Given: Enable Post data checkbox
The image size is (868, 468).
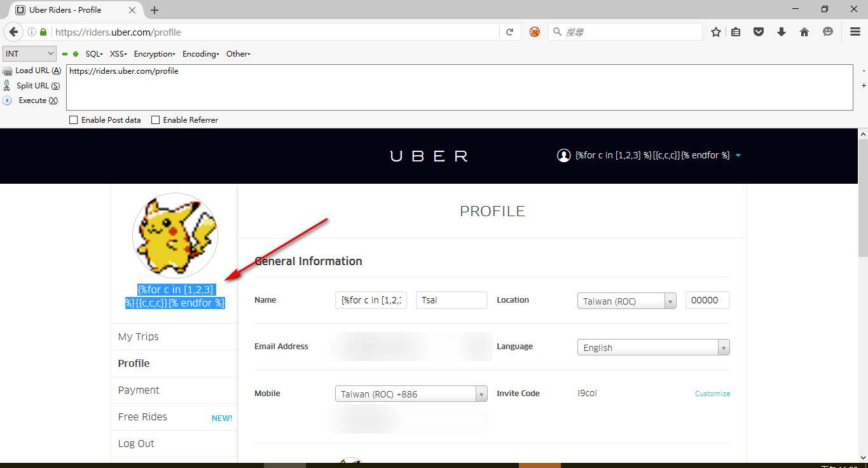Looking at the screenshot, I should click(x=73, y=120).
